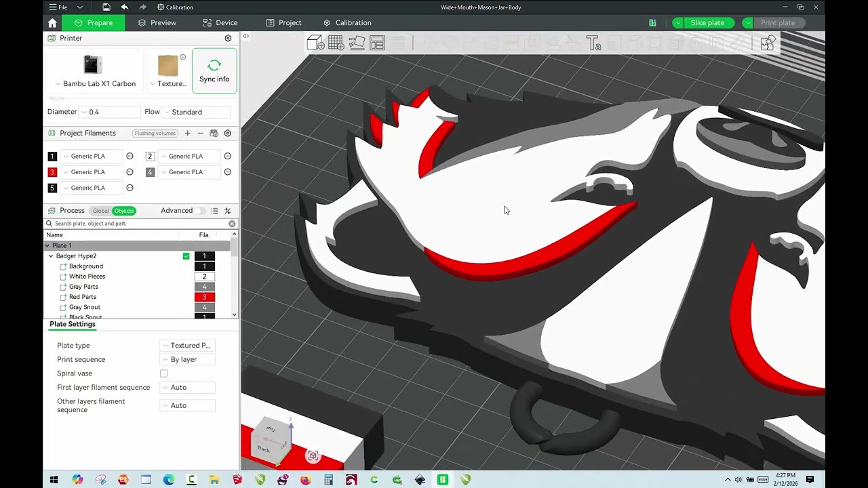Toggle Badger Hype2 printable checkbox
Screen dimensions: 868x488
click(x=186, y=256)
